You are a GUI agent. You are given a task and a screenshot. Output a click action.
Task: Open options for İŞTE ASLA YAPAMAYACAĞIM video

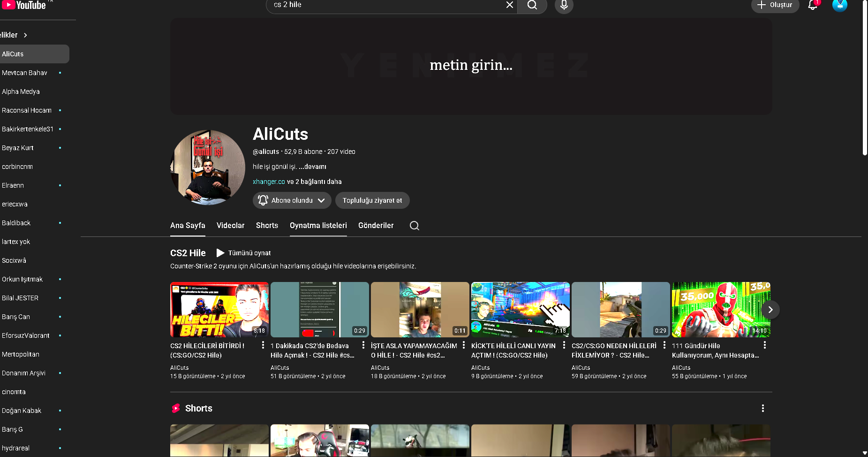click(464, 345)
